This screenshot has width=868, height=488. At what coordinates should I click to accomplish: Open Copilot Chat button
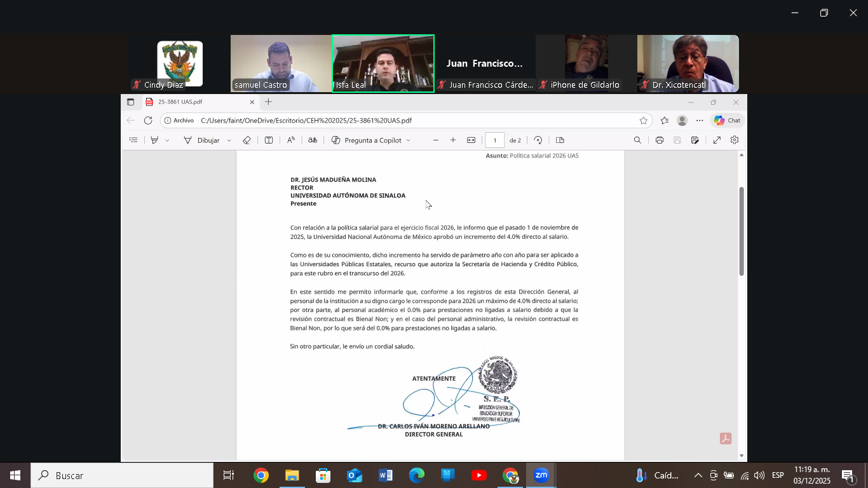click(x=727, y=121)
